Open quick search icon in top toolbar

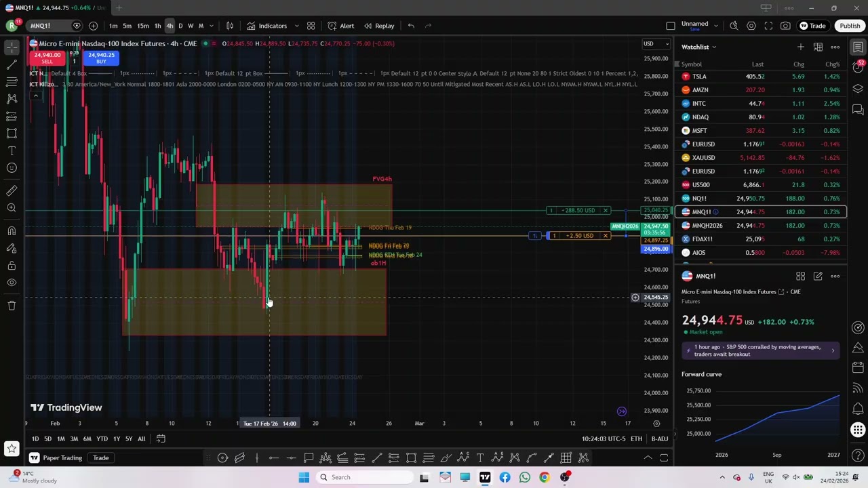point(734,26)
